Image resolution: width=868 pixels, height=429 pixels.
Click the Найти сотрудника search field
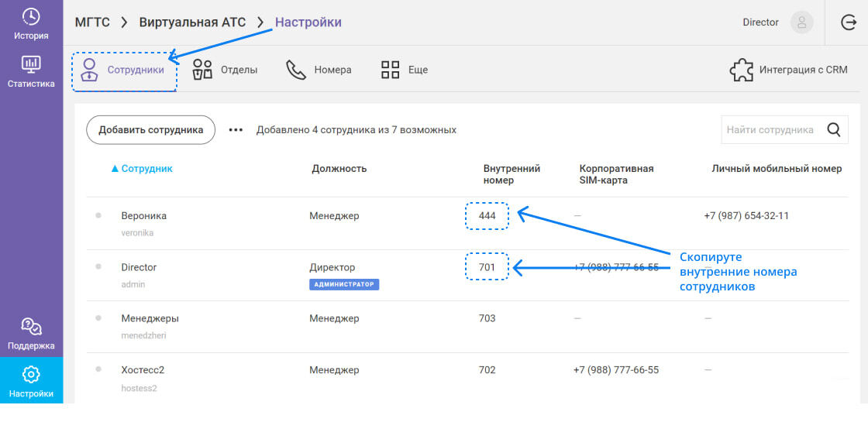click(770, 130)
